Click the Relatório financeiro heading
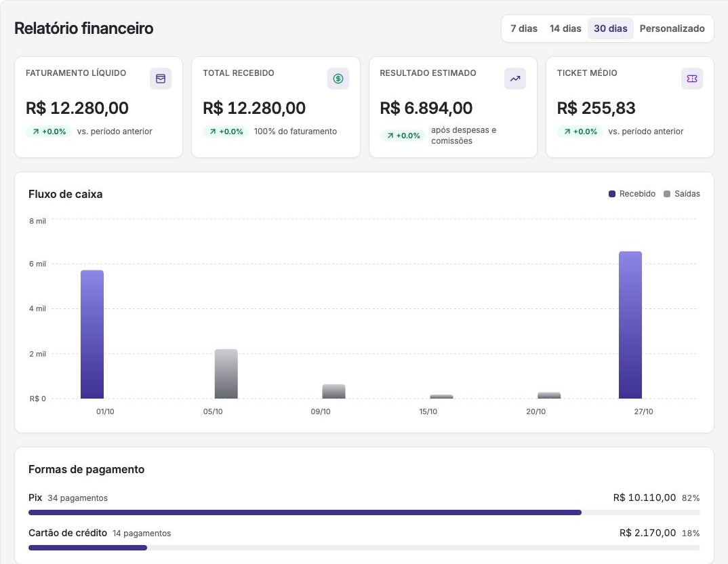 tap(83, 28)
